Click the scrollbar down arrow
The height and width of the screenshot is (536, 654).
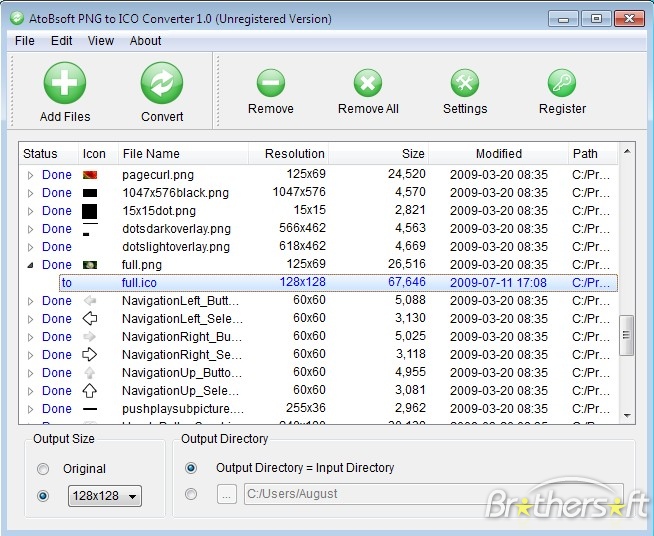tap(627, 415)
